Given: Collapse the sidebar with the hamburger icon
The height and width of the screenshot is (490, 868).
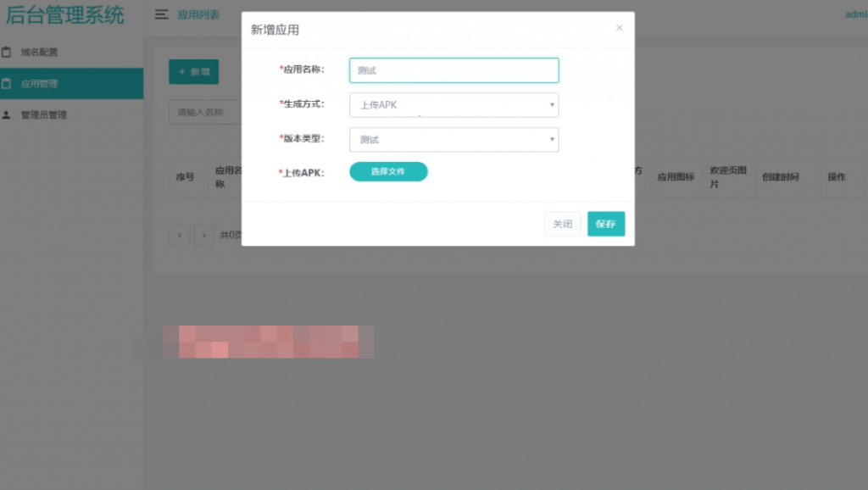Looking at the screenshot, I should [161, 14].
